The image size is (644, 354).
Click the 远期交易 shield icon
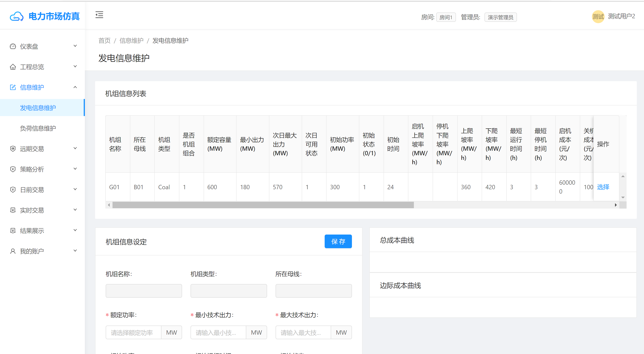coord(13,149)
